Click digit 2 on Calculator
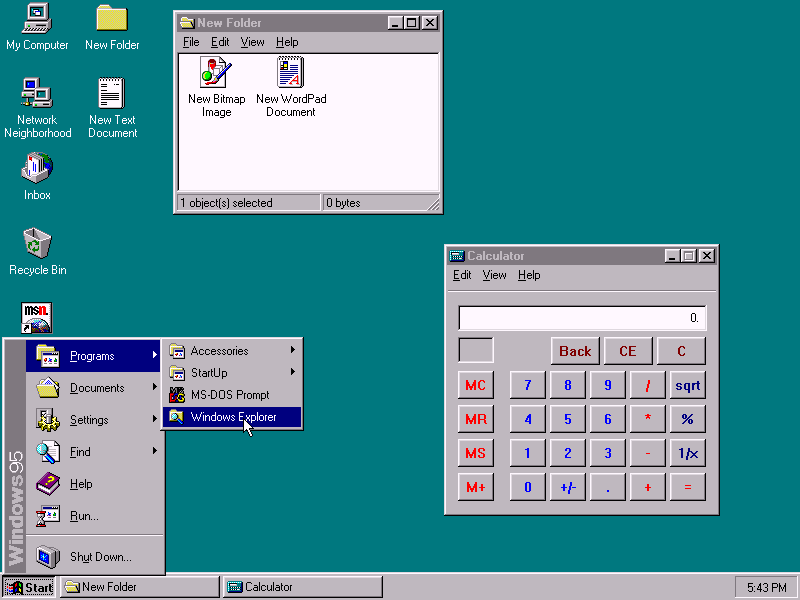 point(567,453)
